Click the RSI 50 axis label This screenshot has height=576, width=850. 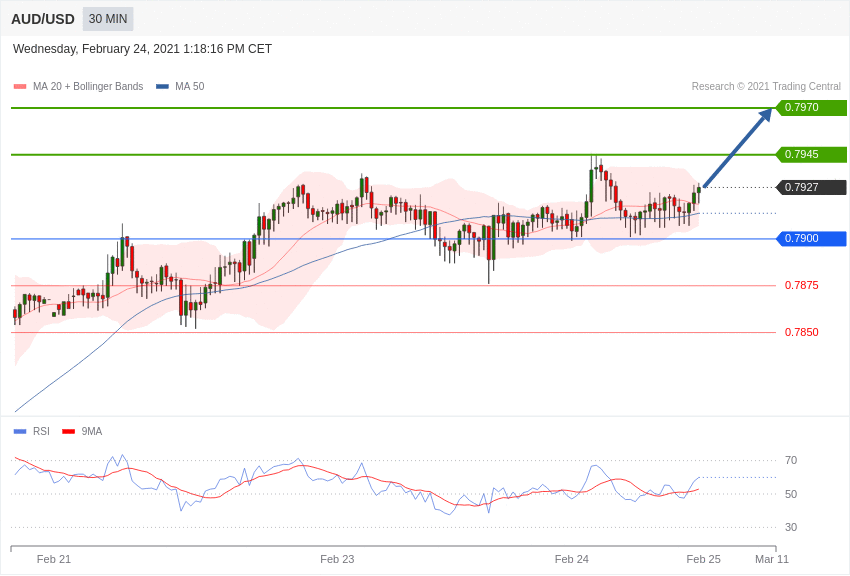pyautogui.click(x=791, y=494)
